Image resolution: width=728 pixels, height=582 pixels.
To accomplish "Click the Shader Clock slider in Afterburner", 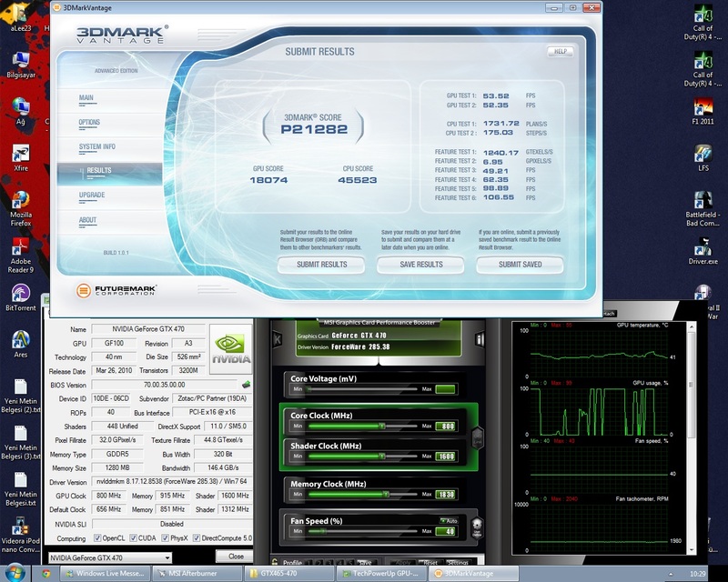I will 362,457.
